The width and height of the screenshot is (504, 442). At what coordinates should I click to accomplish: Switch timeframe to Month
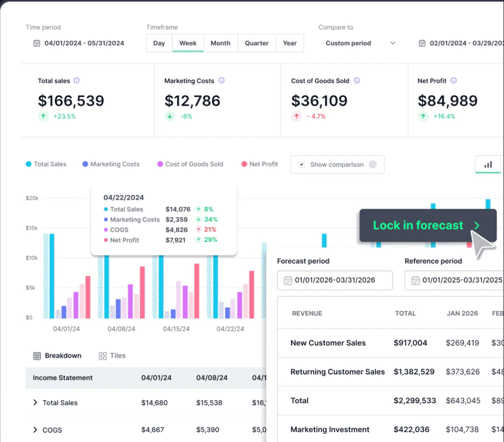[221, 43]
